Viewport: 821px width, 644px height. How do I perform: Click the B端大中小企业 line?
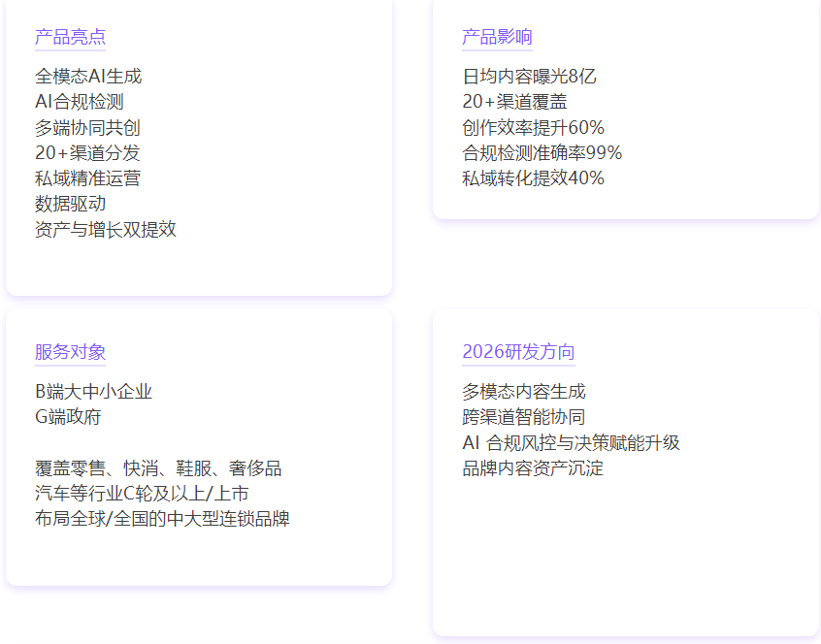(x=94, y=392)
